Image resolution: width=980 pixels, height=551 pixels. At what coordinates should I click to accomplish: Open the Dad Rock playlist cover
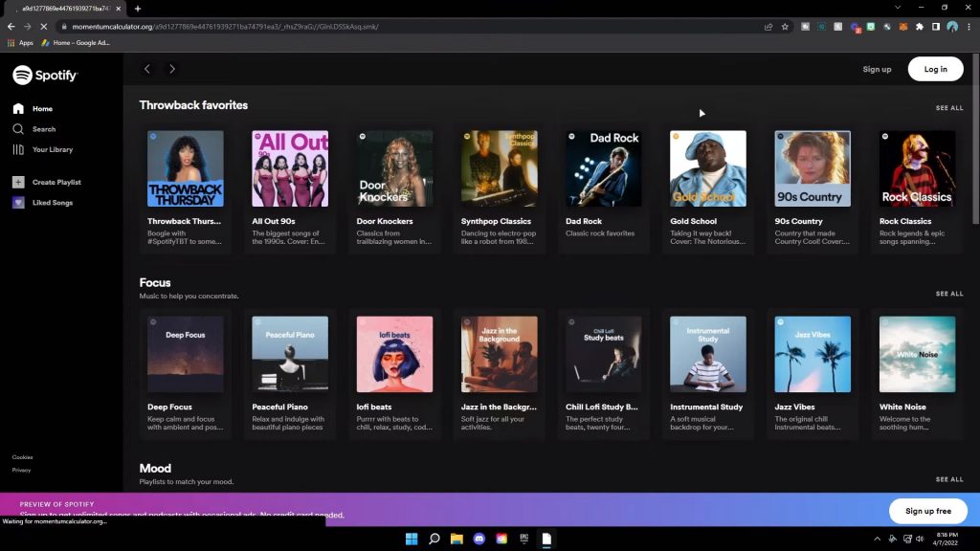coord(604,168)
